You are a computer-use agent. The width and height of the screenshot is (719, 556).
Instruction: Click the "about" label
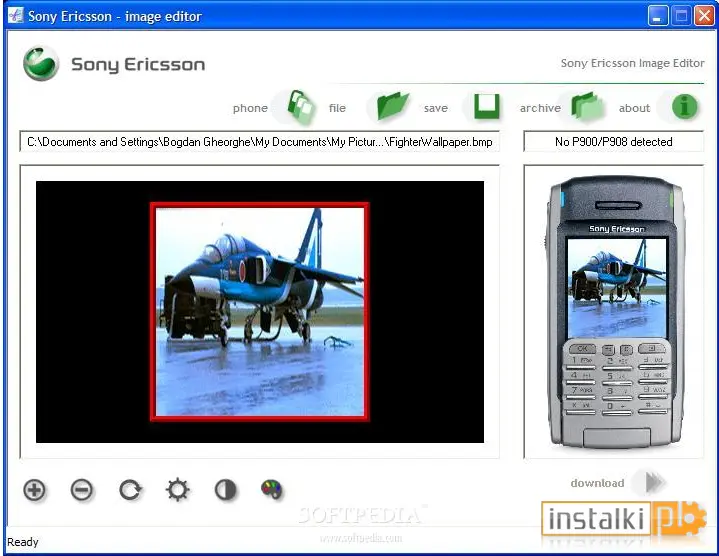(634, 108)
